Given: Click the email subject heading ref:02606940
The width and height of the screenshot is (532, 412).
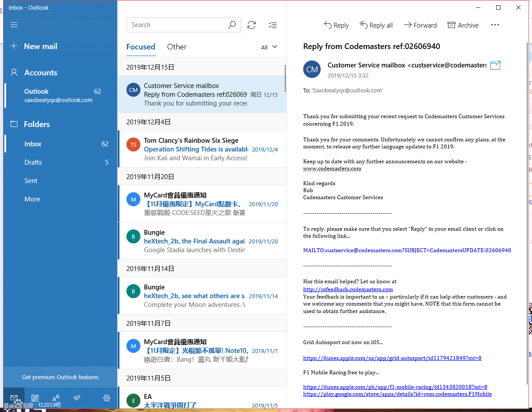Looking at the screenshot, I should (371, 46).
